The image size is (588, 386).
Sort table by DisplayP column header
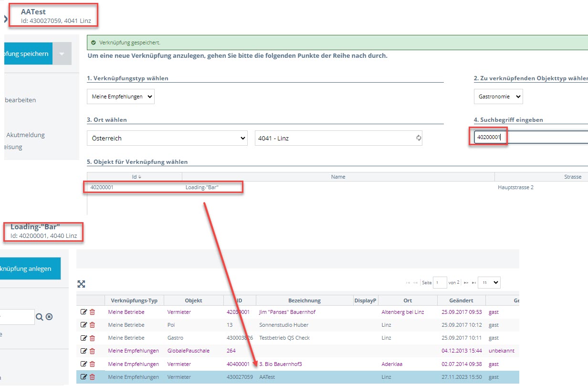coord(366,300)
